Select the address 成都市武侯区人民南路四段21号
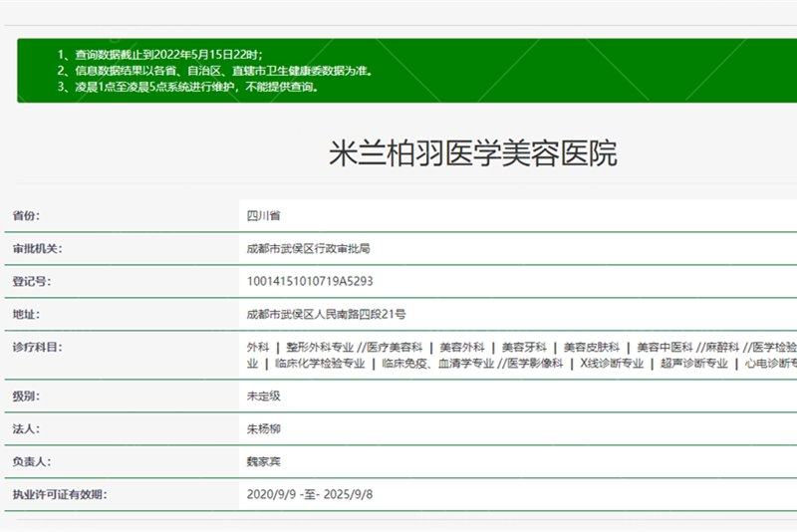The image size is (797, 532). pos(327,314)
